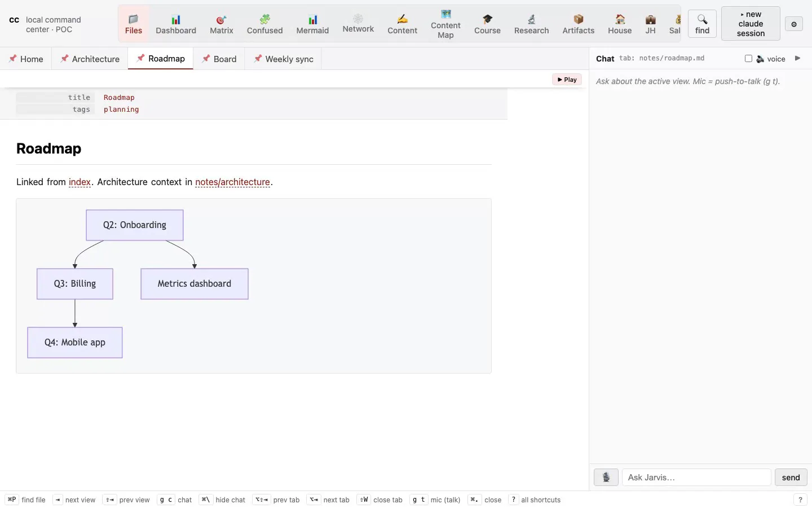Viewport: 812px width, 508px height.
Task: Click the help question mark at bottom right
Action: [800, 500]
